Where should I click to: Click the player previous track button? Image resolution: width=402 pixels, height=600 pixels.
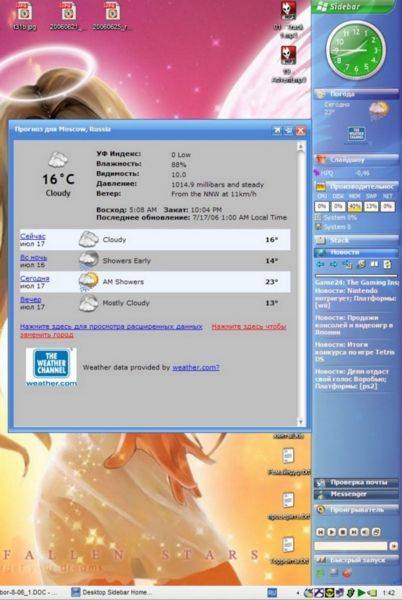coord(321,532)
